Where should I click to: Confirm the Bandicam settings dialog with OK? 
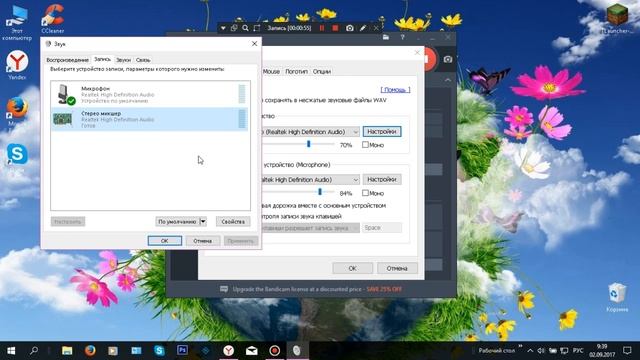coord(353,268)
